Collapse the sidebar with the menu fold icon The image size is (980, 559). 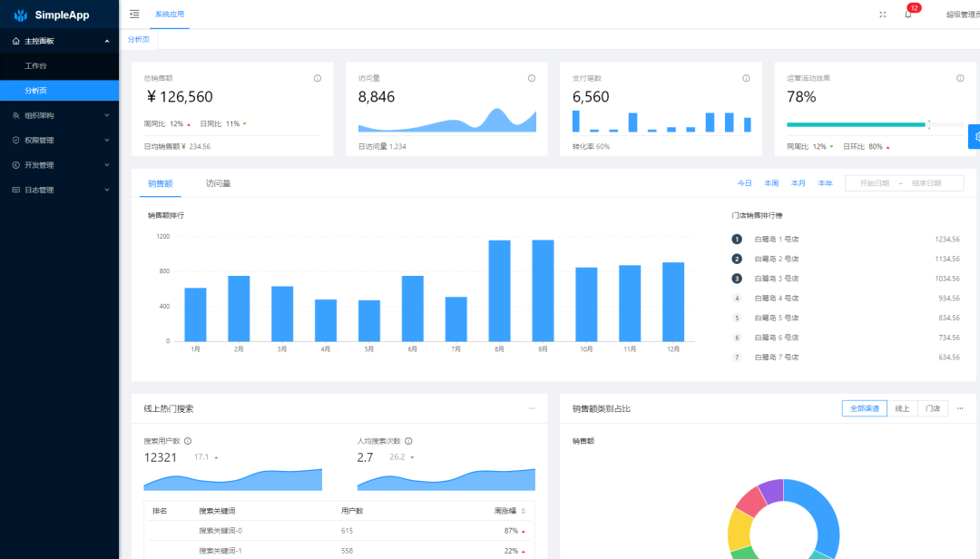[x=134, y=15]
